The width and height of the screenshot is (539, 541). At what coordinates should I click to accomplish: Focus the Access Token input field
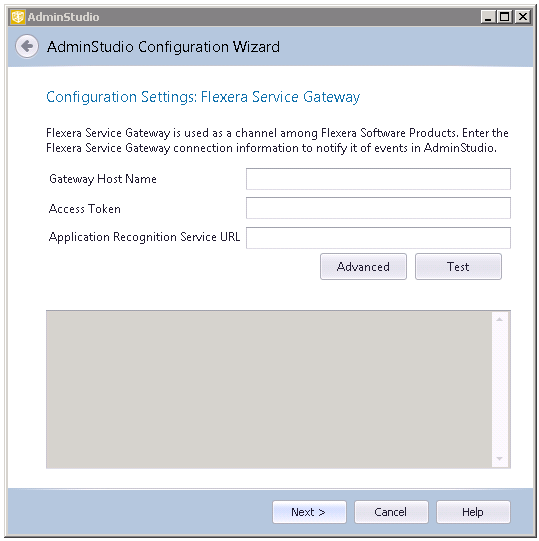click(378, 208)
